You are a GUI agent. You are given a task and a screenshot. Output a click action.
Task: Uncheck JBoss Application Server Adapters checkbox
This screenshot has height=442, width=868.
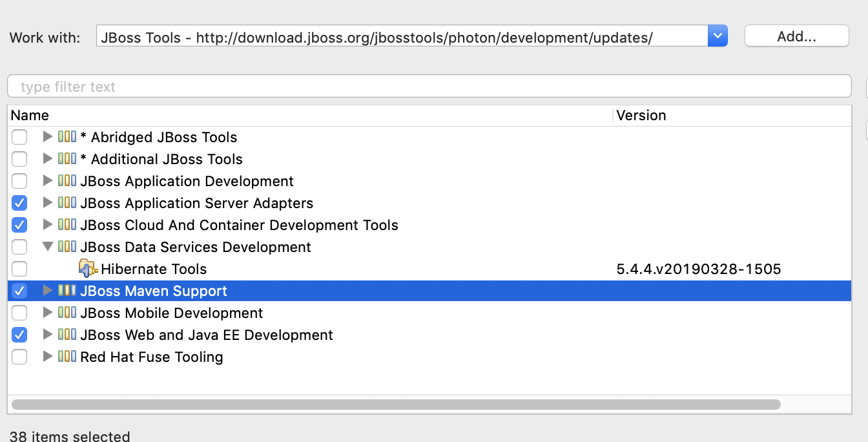pos(19,203)
